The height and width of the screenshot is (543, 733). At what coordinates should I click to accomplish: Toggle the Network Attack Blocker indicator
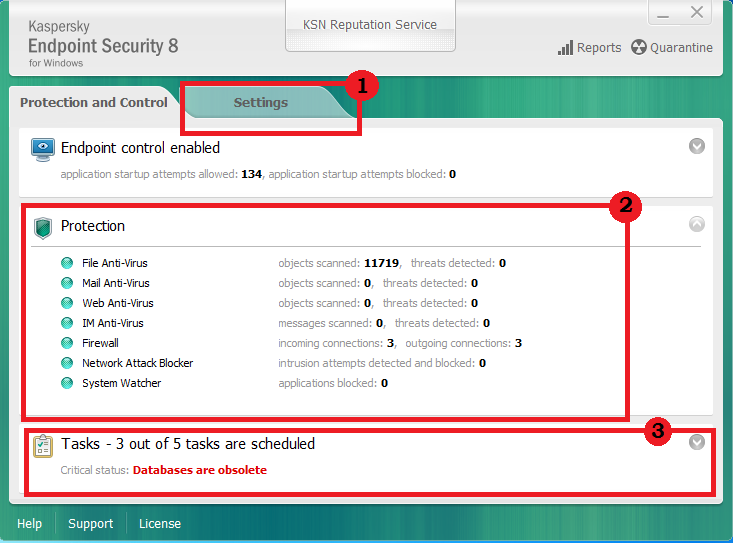tap(67, 363)
